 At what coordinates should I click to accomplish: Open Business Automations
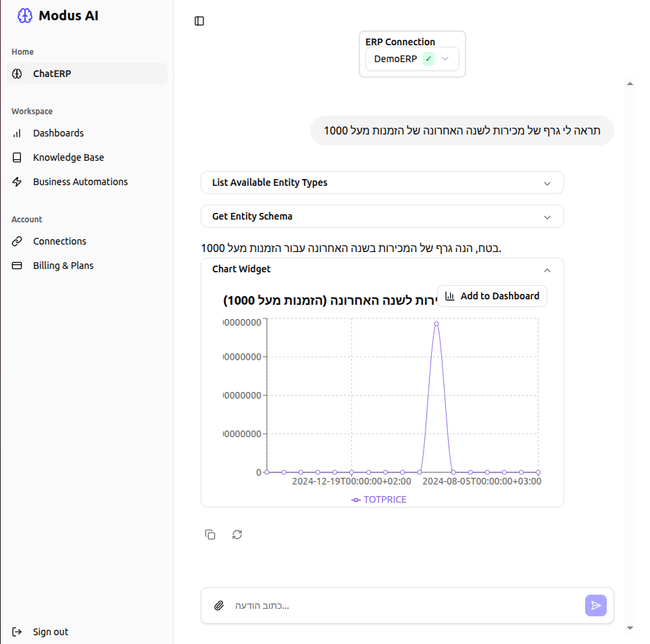click(80, 181)
